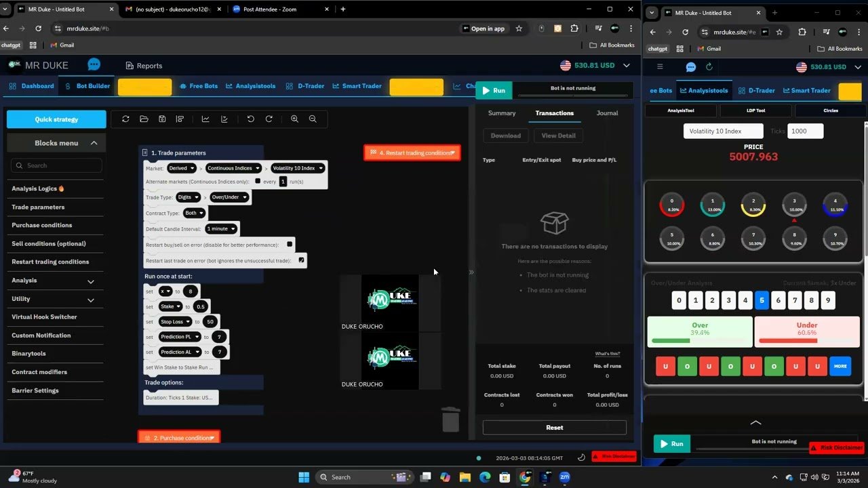Open File Explorer from the Windows taskbar
This screenshot has height=488, width=868.
(465, 476)
